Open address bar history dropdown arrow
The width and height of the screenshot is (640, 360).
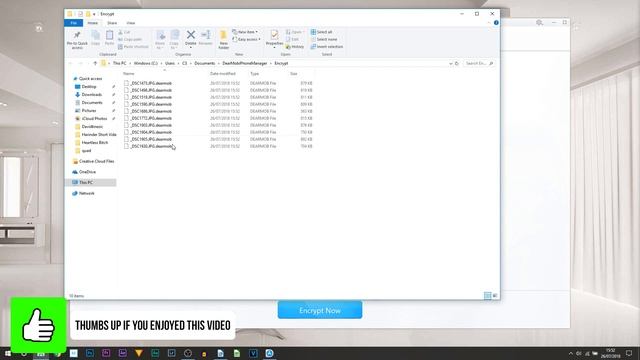click(x=451, y=63)
